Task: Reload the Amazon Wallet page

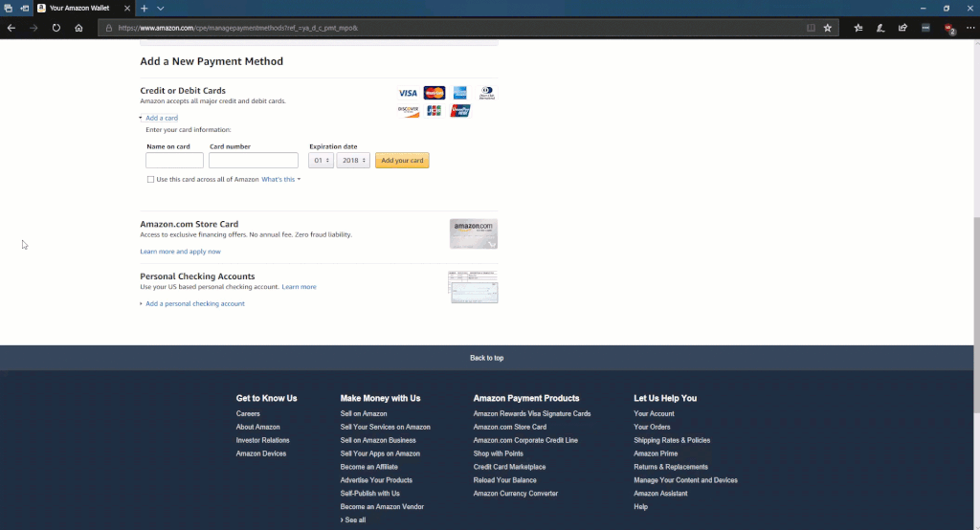Action: point(56,28)
